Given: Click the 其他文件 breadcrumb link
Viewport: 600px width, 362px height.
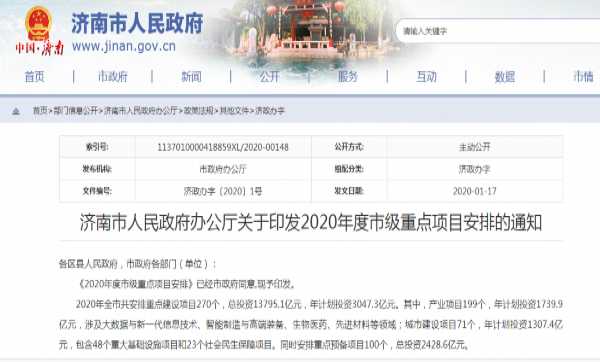Looking at the screenshot, I should click(234, 111).
